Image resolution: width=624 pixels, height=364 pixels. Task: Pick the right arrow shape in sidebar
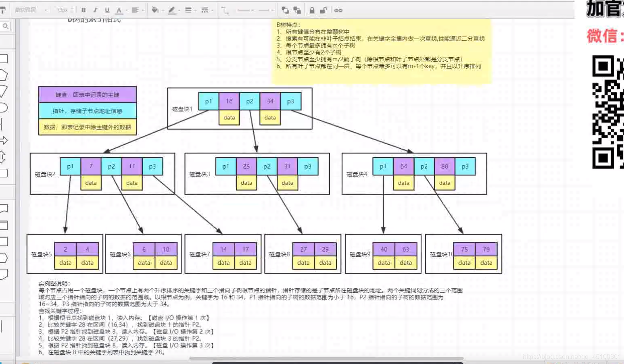(x=4, y=140)
